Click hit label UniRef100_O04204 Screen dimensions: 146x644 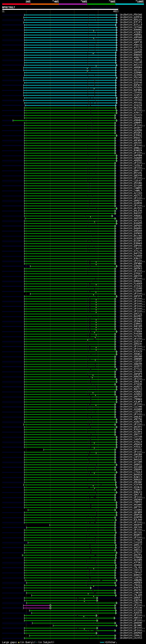131,105
